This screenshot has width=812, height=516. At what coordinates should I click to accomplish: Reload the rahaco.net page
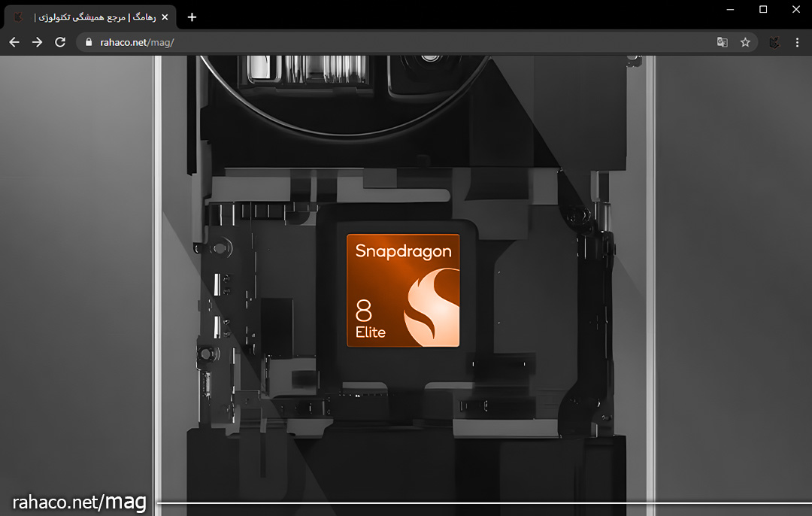pos(61,42)
